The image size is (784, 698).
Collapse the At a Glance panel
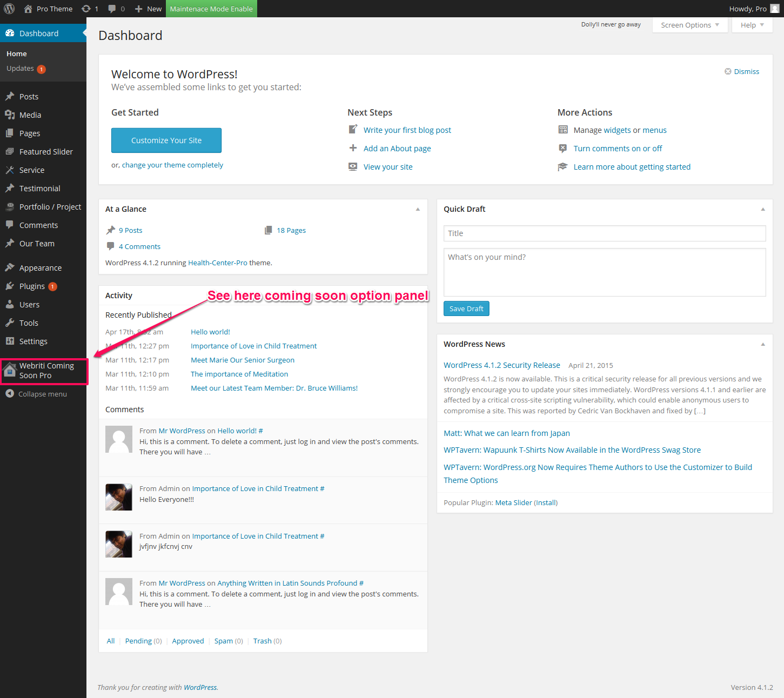click(x=418, y=209)
